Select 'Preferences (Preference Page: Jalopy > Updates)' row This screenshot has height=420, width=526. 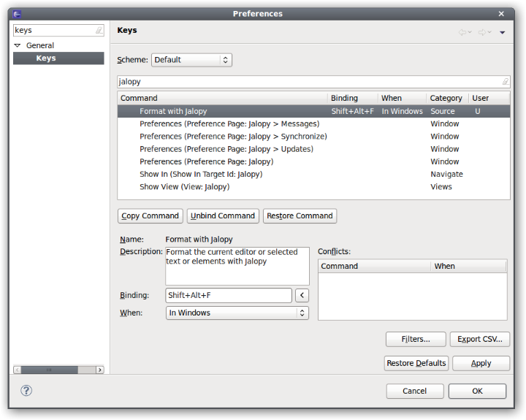click(x=313, y=149)
